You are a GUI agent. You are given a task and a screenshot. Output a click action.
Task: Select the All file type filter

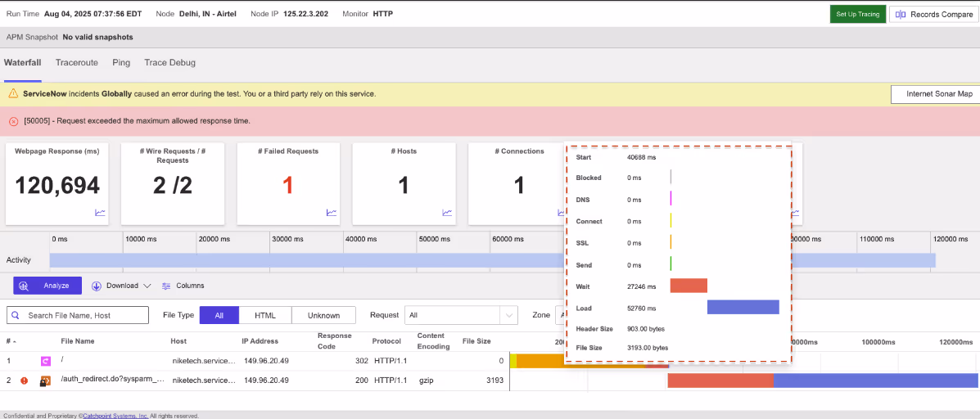pyautogui.click(x=219, y=315)
